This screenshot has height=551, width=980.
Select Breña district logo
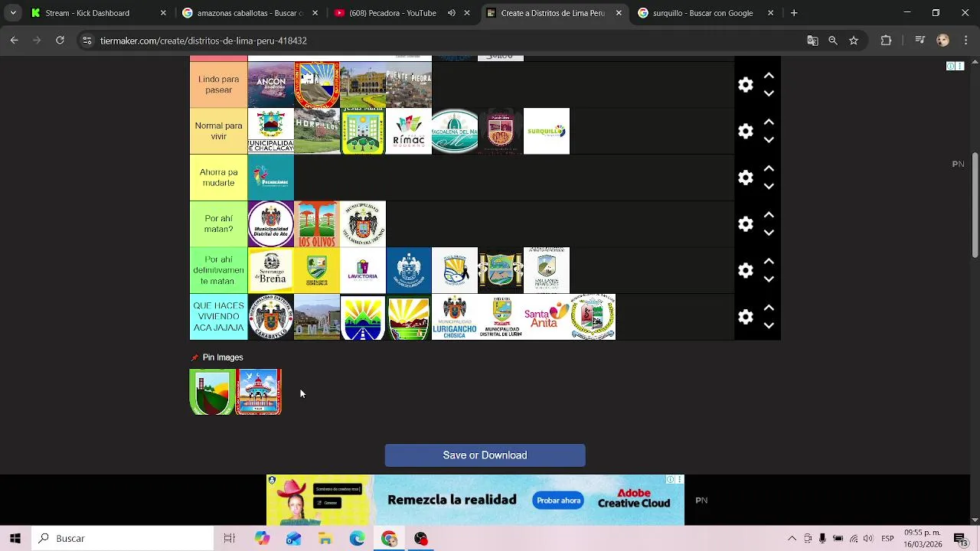tap(271, 270)
